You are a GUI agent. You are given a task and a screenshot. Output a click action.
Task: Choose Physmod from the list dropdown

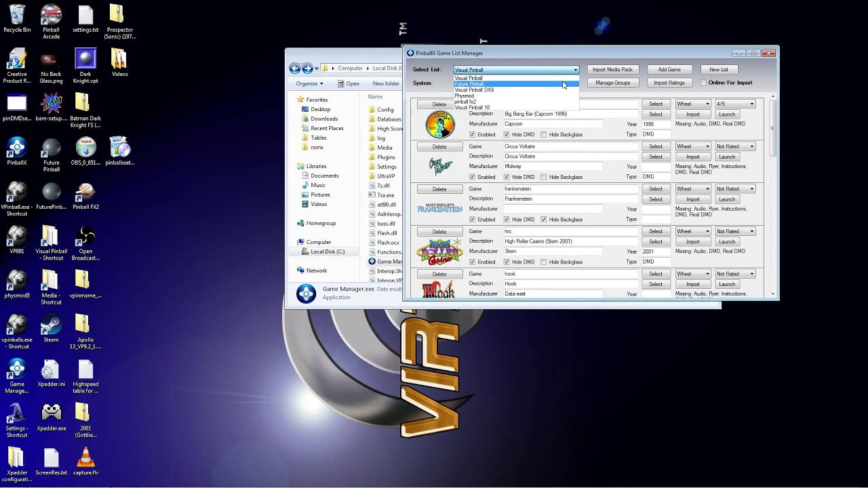click(516, 96)
